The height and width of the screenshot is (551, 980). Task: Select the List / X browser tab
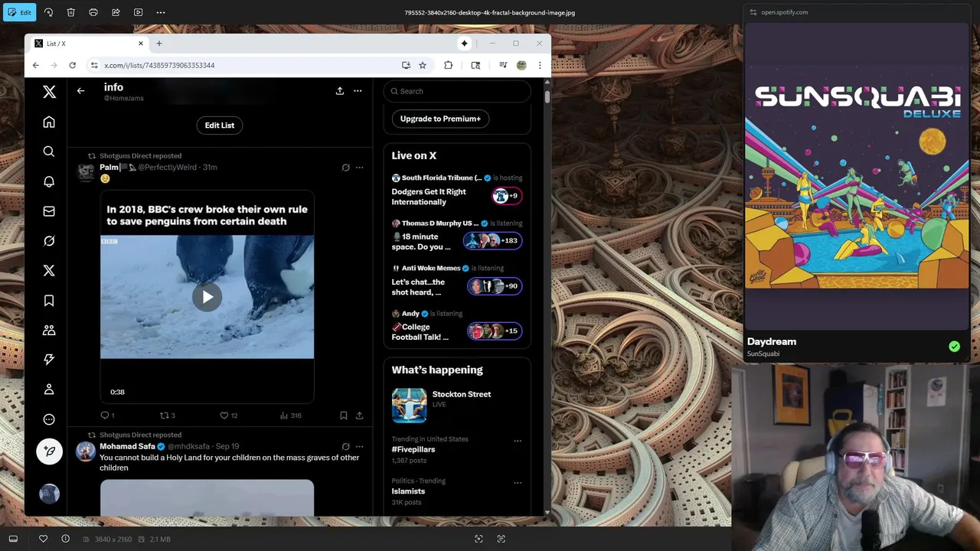pos(88,44)
